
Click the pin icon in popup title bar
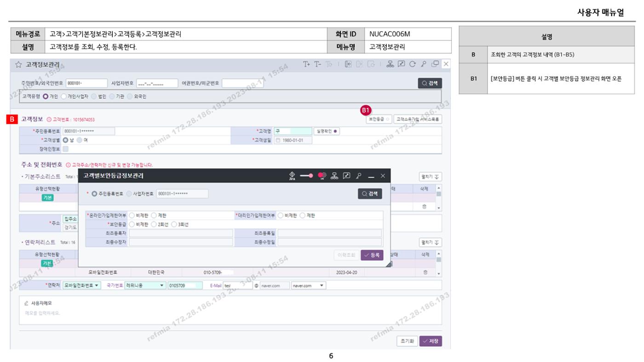click(358, 176)
